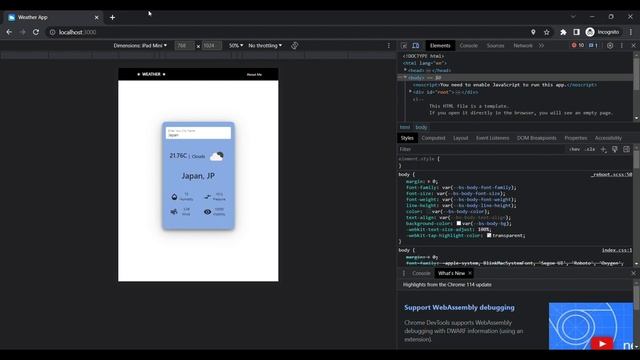The width and height of the screenshot is (640, 360).
Task: Rotate the device viewport
Action: [294, 45]
